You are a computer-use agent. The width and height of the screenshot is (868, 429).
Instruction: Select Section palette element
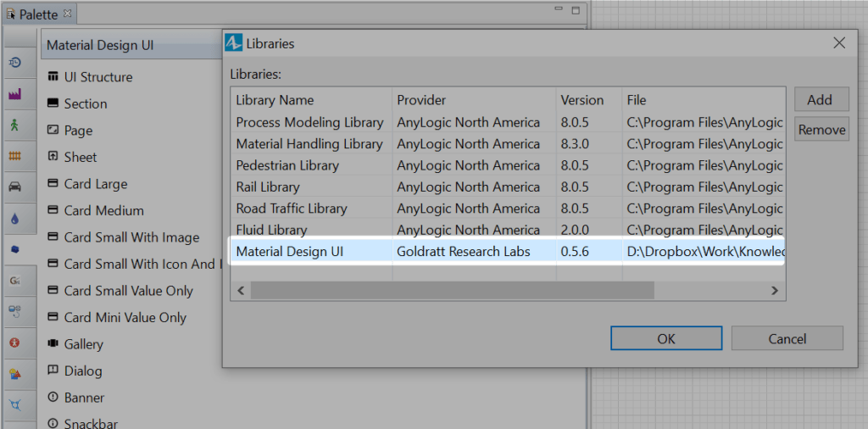click(x=77, y=103)
